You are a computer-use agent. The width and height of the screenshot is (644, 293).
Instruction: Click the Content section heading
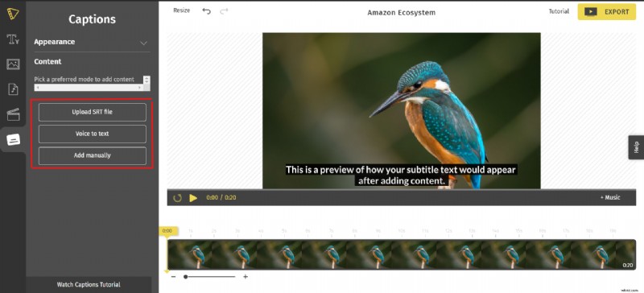pos(47,62)
